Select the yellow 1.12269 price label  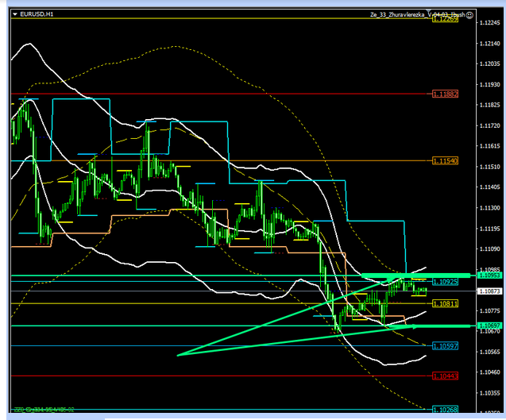[446, 18]
